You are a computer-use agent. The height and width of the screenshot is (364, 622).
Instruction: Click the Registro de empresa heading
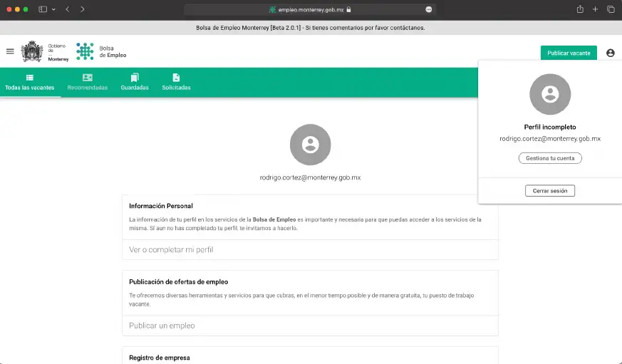click(x=160, y=358)
